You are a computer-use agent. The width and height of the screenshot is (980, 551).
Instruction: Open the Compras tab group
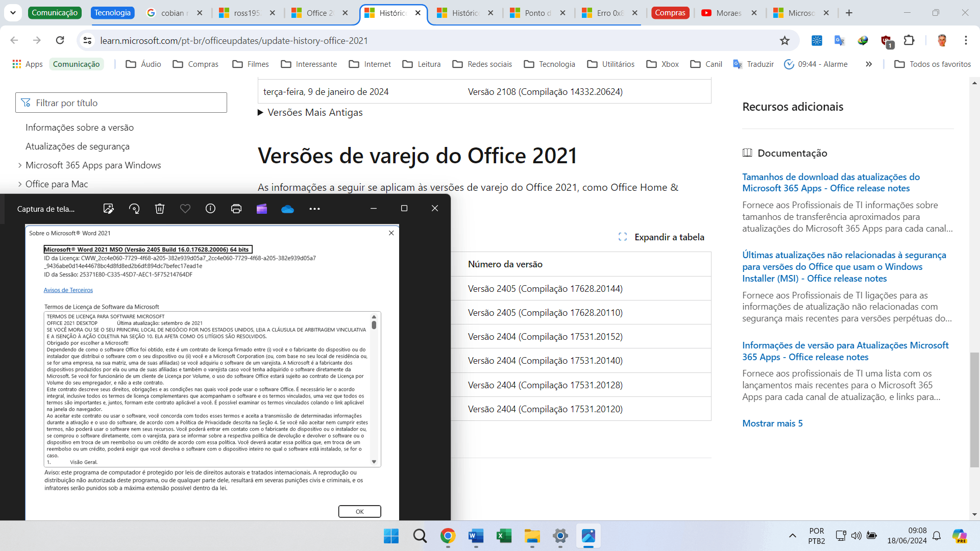pos(670,13)
